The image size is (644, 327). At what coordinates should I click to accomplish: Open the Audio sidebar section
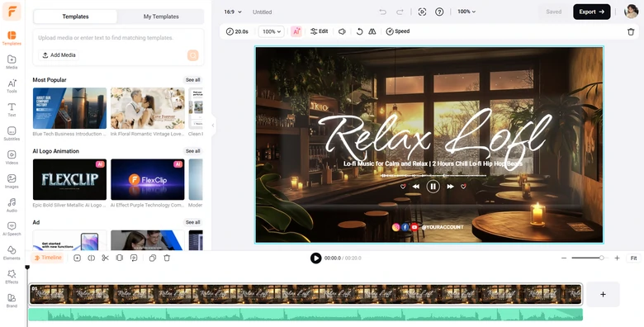(12, 205)
